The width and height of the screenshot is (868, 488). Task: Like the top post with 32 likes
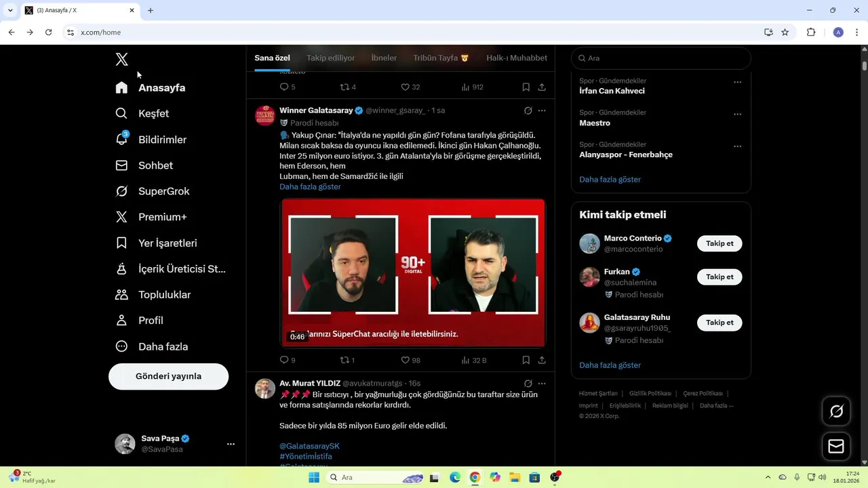405,87
